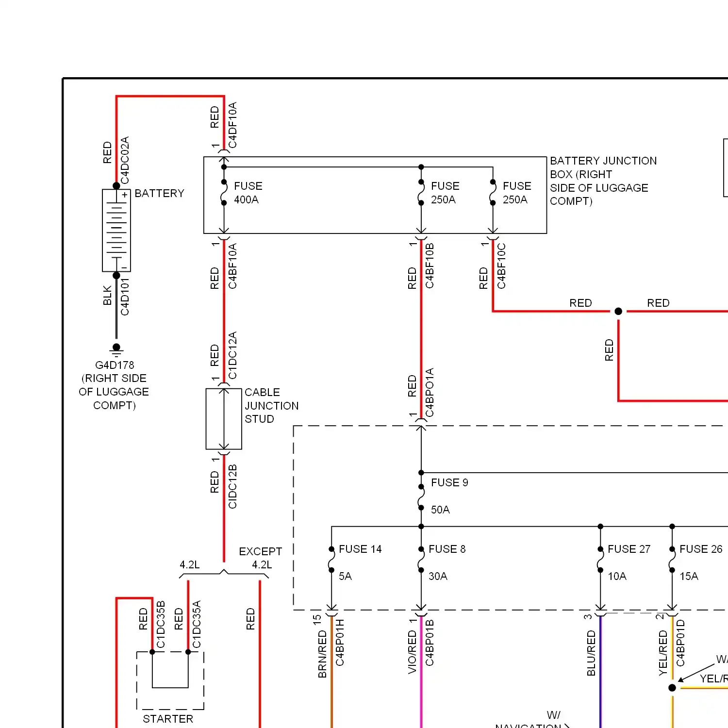
Task: Click the C4BP01A connector label
Action: pos(430,393)
